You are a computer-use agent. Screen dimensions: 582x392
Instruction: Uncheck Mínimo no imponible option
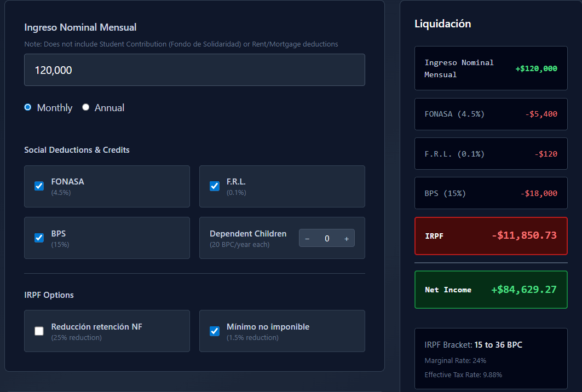coord(215,331)
